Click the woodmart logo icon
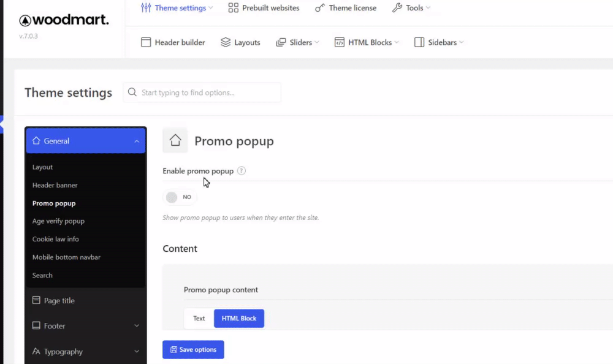The image size is (613, 364). (x=25, y=20)
